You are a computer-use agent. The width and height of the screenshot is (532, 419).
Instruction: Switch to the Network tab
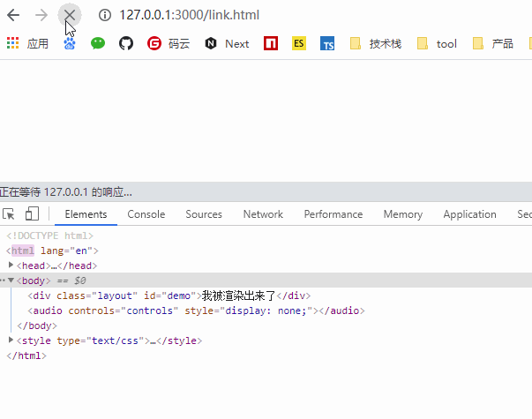(x=263, y=214)
